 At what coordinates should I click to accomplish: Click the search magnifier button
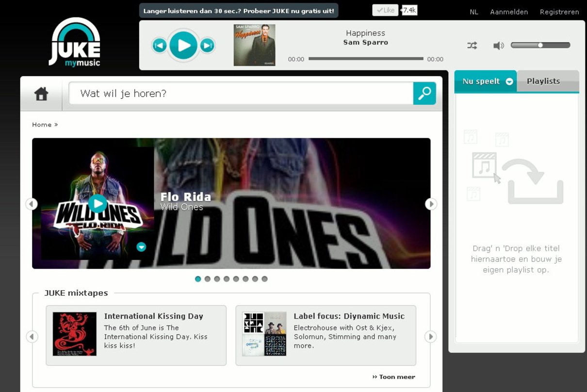[424, 93]
